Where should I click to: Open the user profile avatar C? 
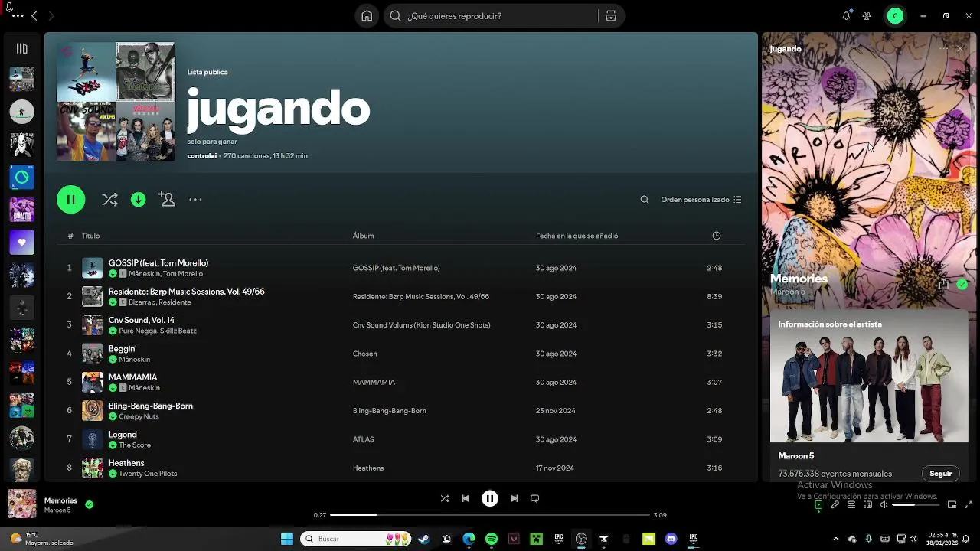pyautogui.click(x=895, y=15)
